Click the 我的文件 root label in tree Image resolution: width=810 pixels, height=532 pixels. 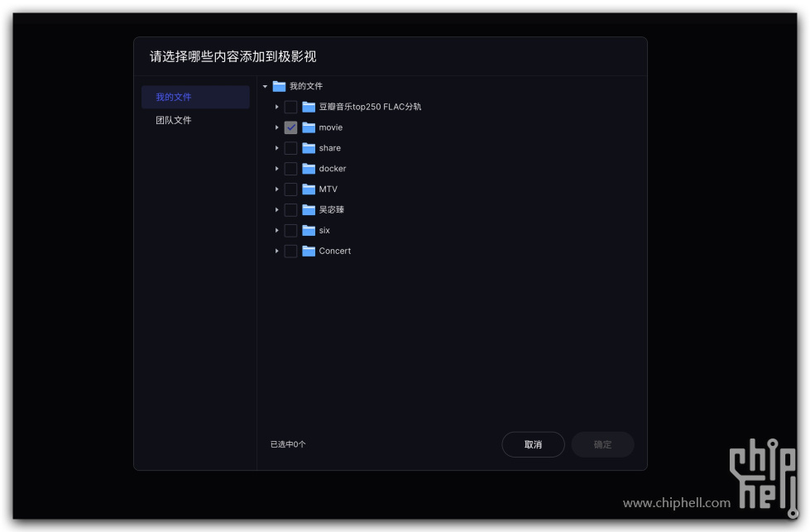click(x=306, y=86)
